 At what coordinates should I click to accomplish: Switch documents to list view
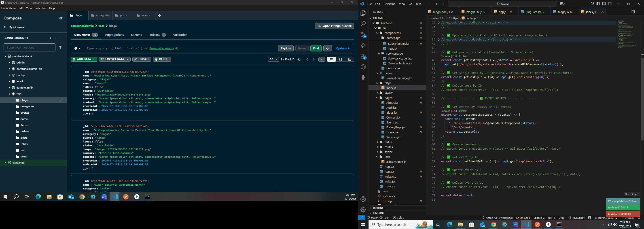click(x=331, y=59)
